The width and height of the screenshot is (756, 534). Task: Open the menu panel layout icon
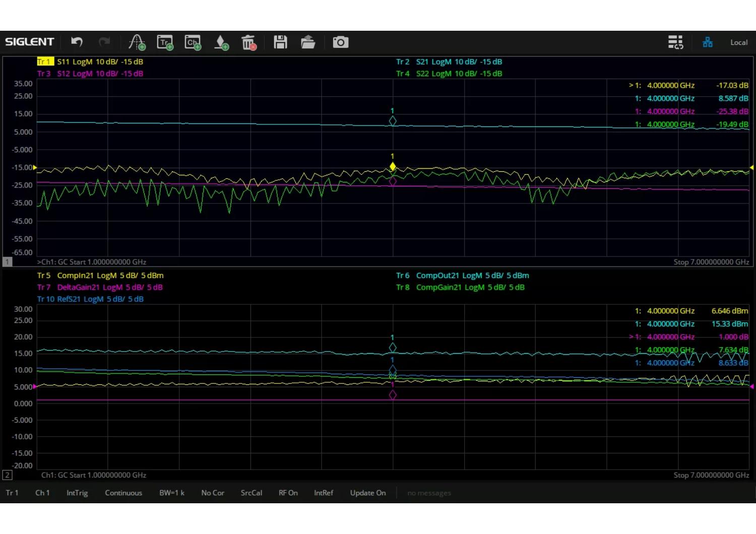675,42
